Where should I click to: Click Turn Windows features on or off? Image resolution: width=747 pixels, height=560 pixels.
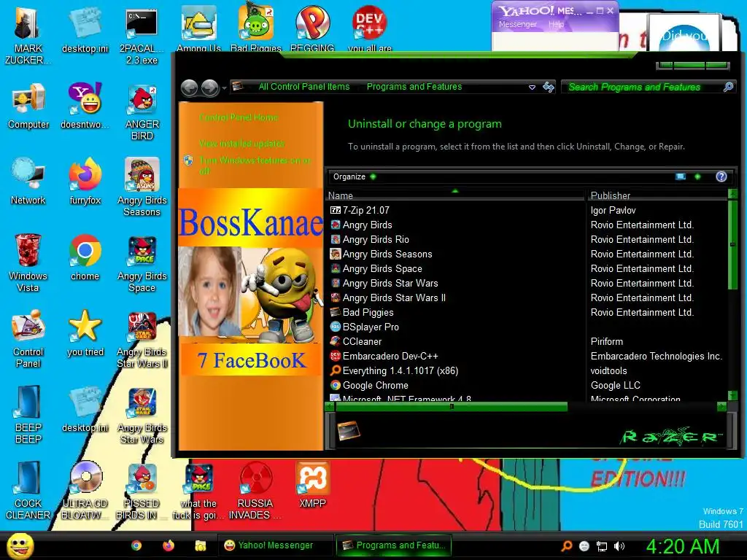(255, 166)
